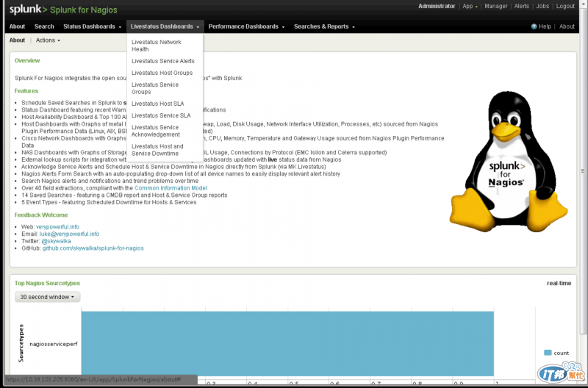Select Livestatus Service Acknowledgement
The image size is (588, 388).
click(x=156, y=131)
